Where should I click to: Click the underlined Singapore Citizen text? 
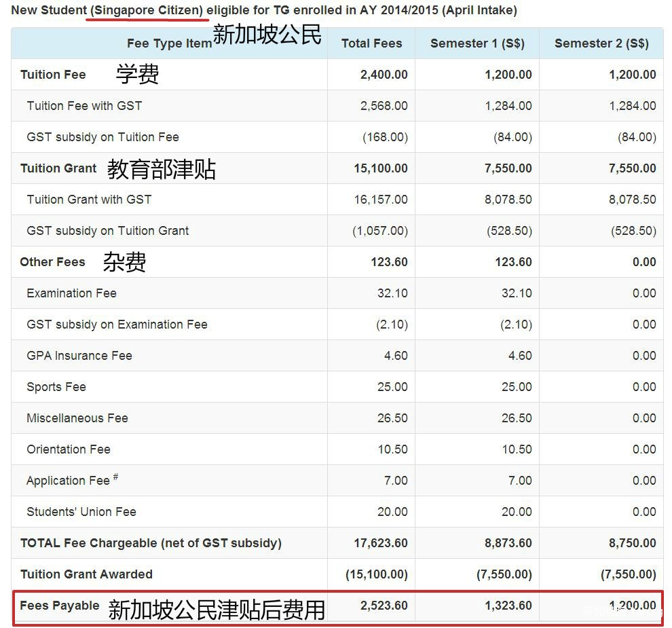(148, 10)
